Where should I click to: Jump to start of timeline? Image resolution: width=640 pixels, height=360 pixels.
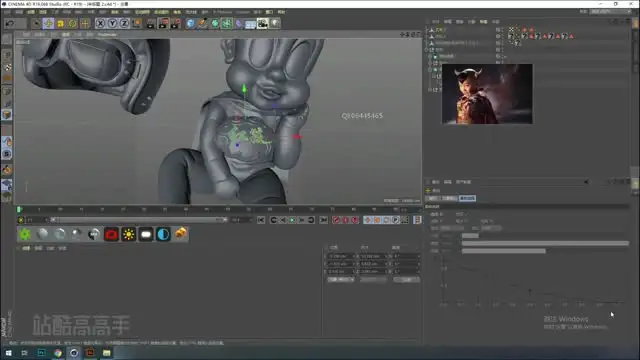pos(261,220)
